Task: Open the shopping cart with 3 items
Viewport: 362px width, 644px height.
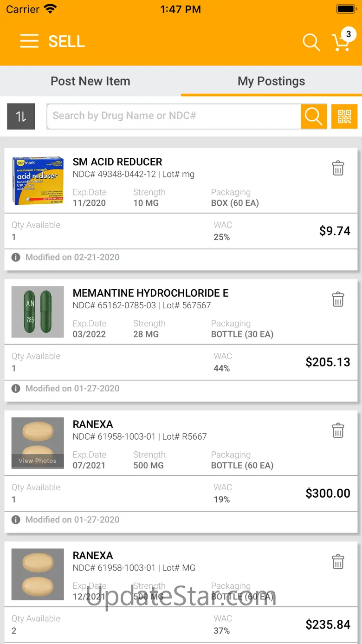Action: pyautogui.click(x=342, y=42)
